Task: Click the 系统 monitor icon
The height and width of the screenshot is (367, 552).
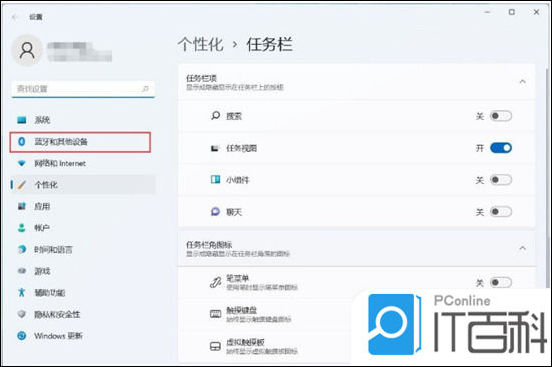Action: (x=22, y=120)
